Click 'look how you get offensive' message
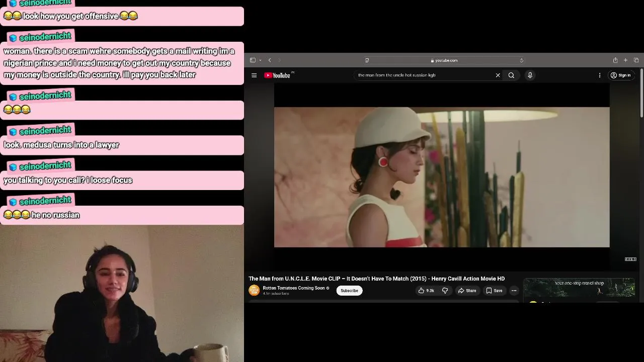This screenshot has height=362, width=644. coord(122,16)
